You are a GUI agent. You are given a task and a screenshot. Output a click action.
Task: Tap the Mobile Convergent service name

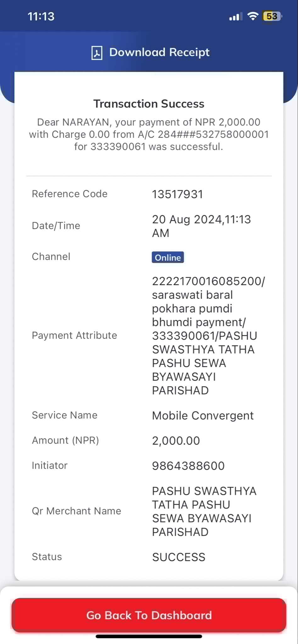pos(203,415)
